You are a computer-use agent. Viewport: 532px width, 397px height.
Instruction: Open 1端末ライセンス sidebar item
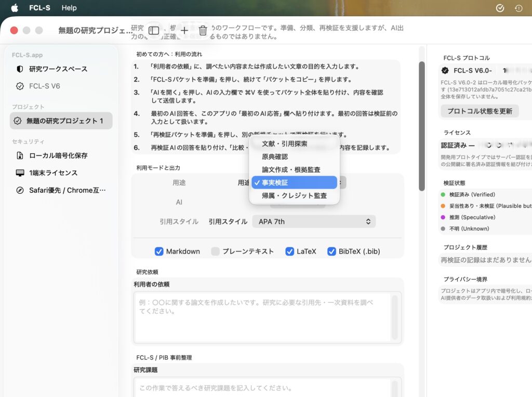pos(61,173)
